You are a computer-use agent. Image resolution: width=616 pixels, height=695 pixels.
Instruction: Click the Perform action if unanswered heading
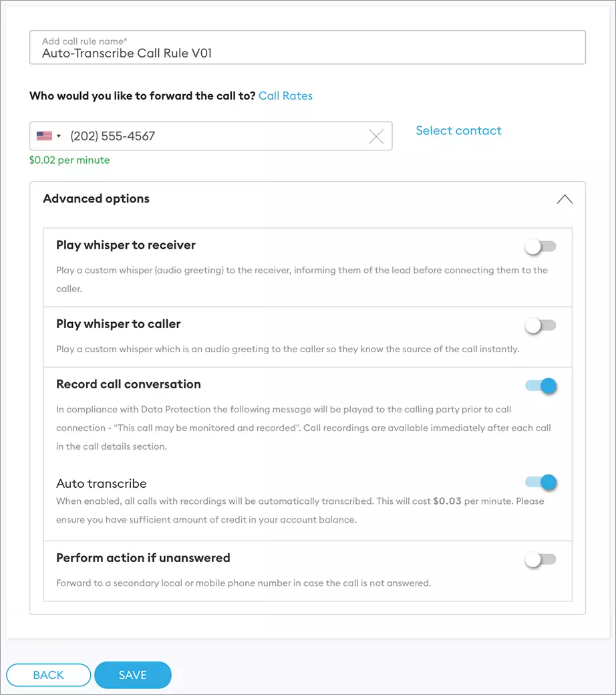point(143,557)
